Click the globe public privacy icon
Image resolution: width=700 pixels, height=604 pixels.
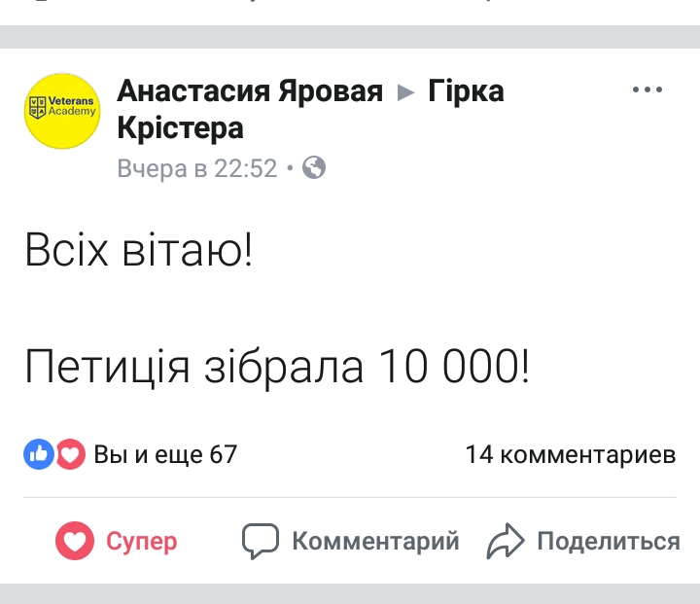coord(314,168)
